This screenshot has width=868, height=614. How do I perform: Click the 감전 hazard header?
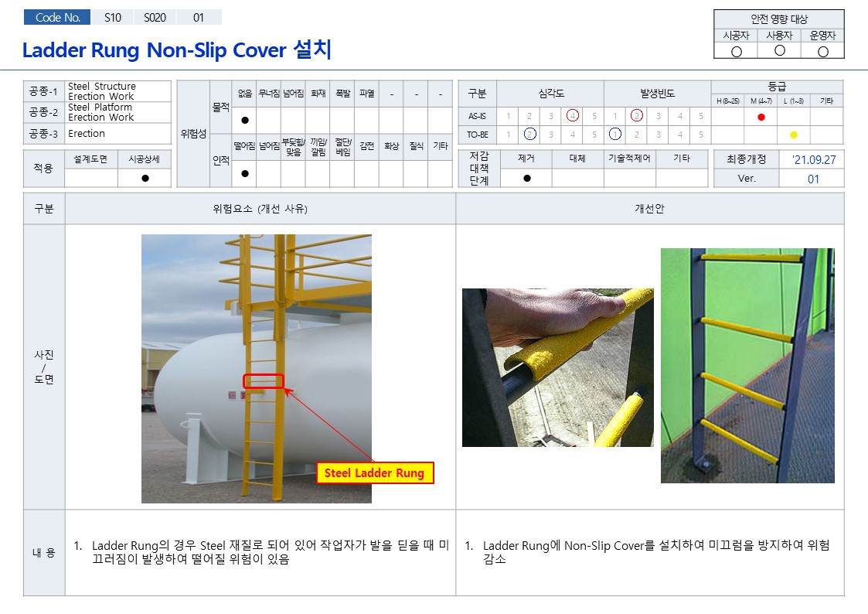(367, 146)
